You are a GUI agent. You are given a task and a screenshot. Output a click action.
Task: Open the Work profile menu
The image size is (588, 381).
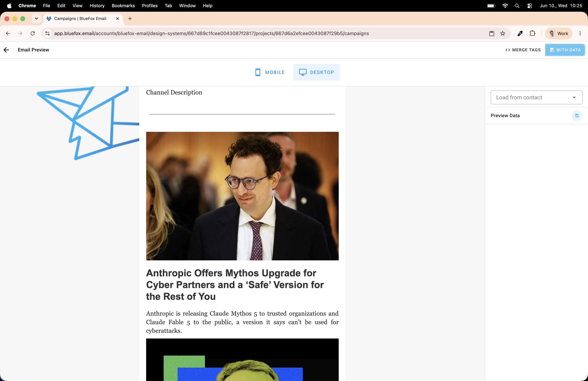point(558,33)
